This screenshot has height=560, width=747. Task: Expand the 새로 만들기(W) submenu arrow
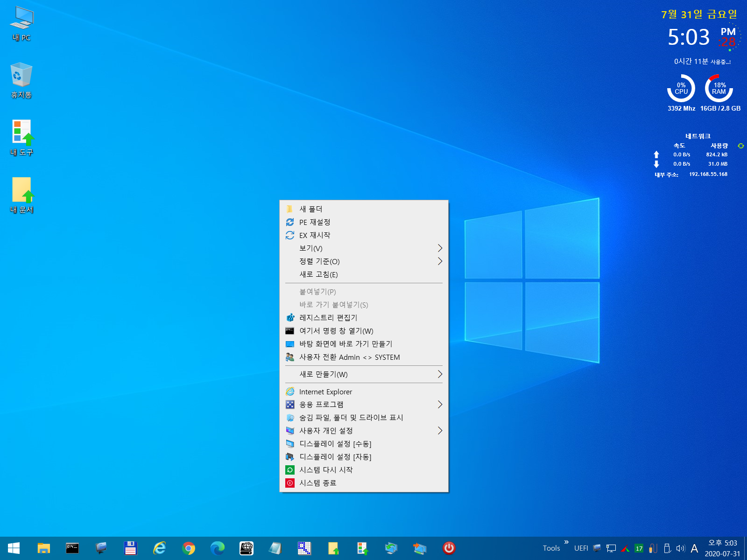coord(440,374)
